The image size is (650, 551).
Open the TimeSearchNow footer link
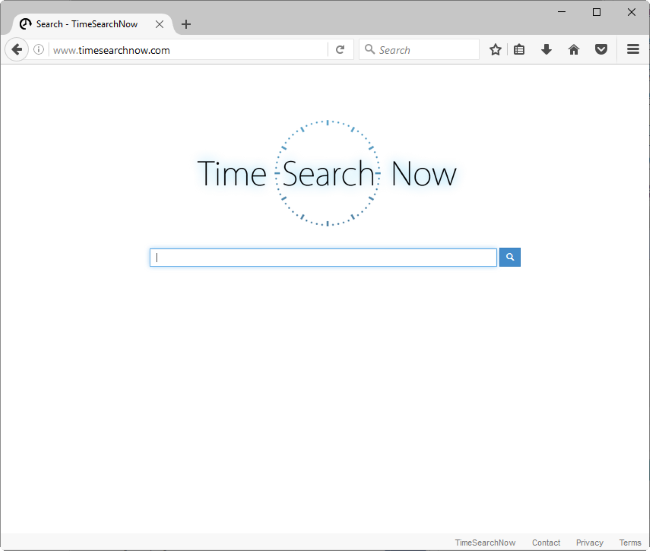(x=485, y=543)
